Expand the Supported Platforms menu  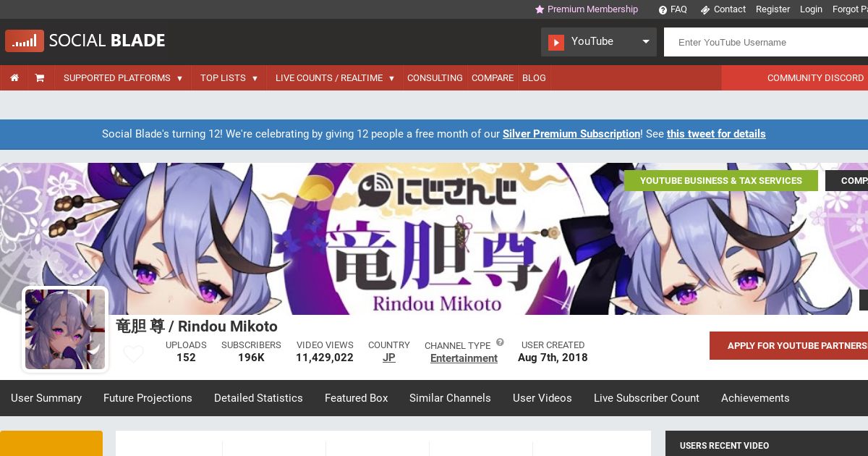123,77
